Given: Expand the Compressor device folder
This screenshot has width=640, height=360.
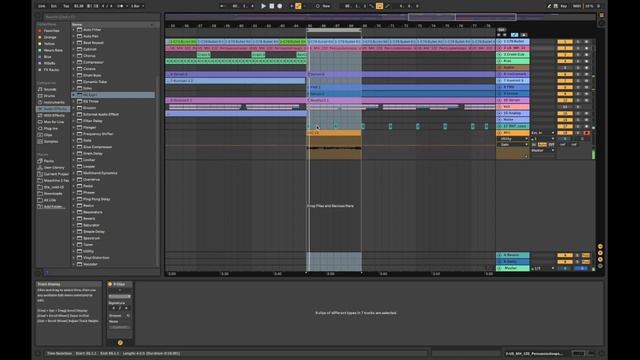Looking at the screenshot, I should [x=74, y=62].
